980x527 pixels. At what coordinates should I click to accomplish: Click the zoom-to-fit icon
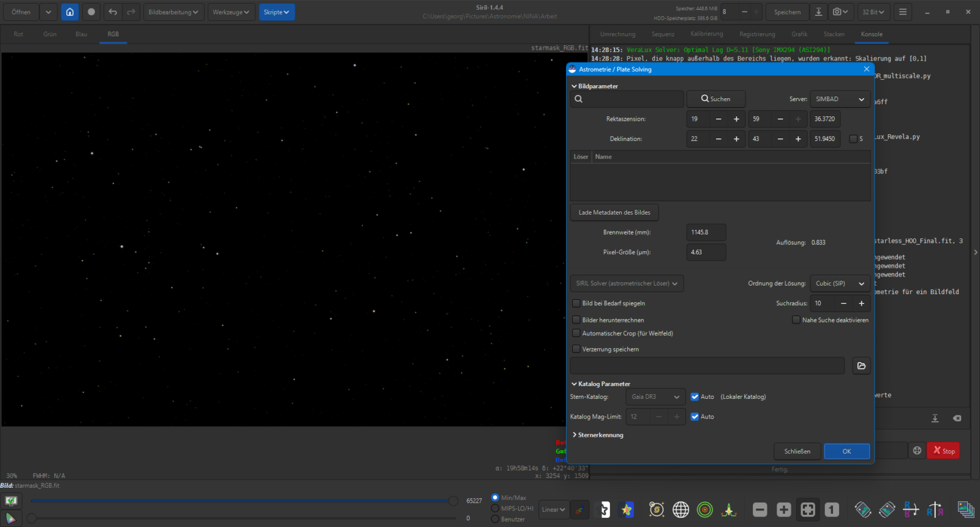click(808, 510)
